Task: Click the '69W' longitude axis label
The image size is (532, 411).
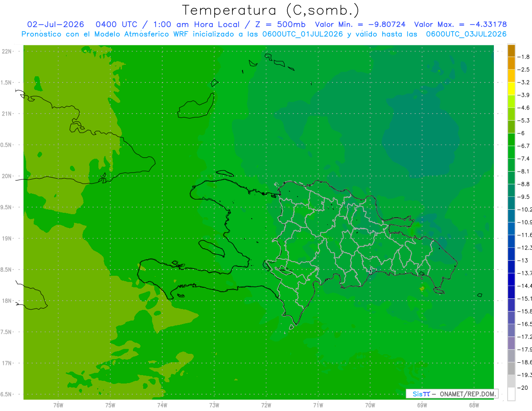Action: tap(422, 405)
